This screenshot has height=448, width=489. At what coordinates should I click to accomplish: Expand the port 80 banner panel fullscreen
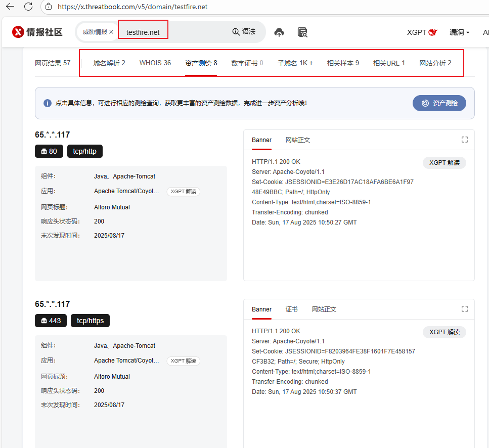click(x=465, y=140)
